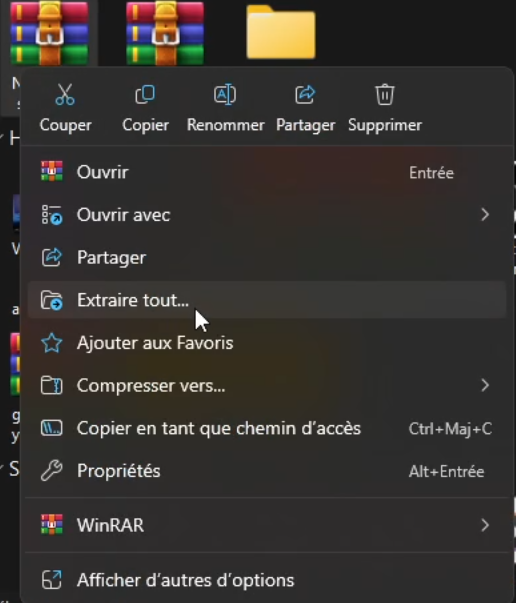Viewport: 516px width, 603px height.
Task: Expand the Compresser vers submenu chevron
Action: [x=485, y=385]
